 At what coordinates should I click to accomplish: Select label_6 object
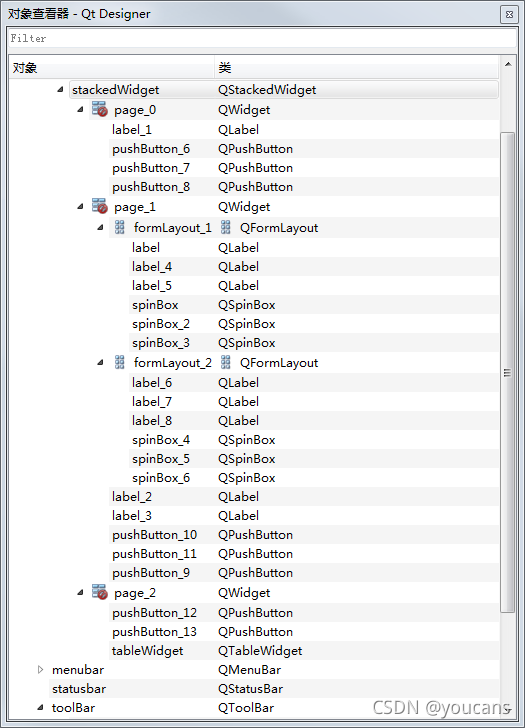point(152,383)
